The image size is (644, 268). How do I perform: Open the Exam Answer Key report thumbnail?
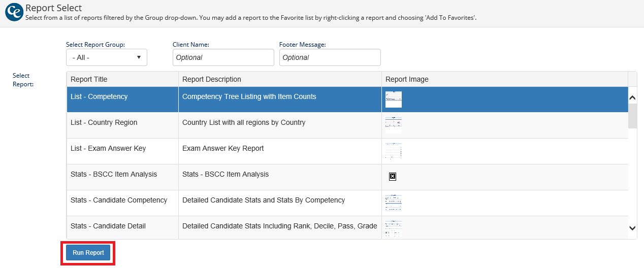(394, 151)
